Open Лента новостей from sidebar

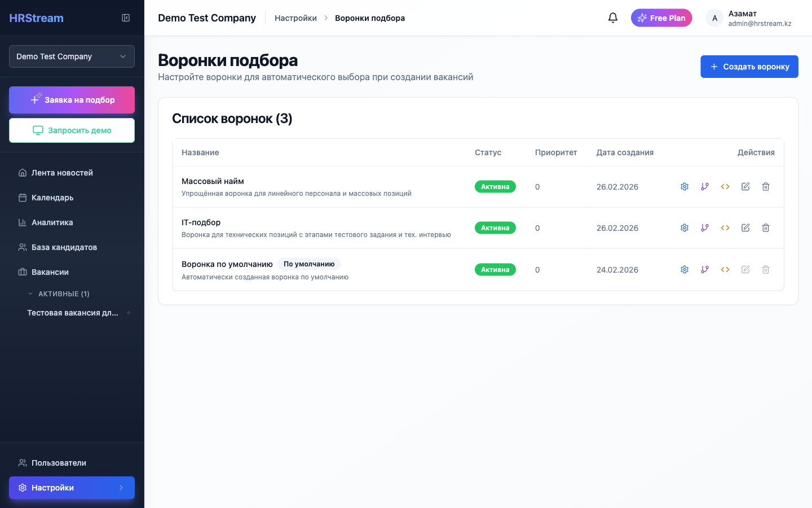[61, 173]
